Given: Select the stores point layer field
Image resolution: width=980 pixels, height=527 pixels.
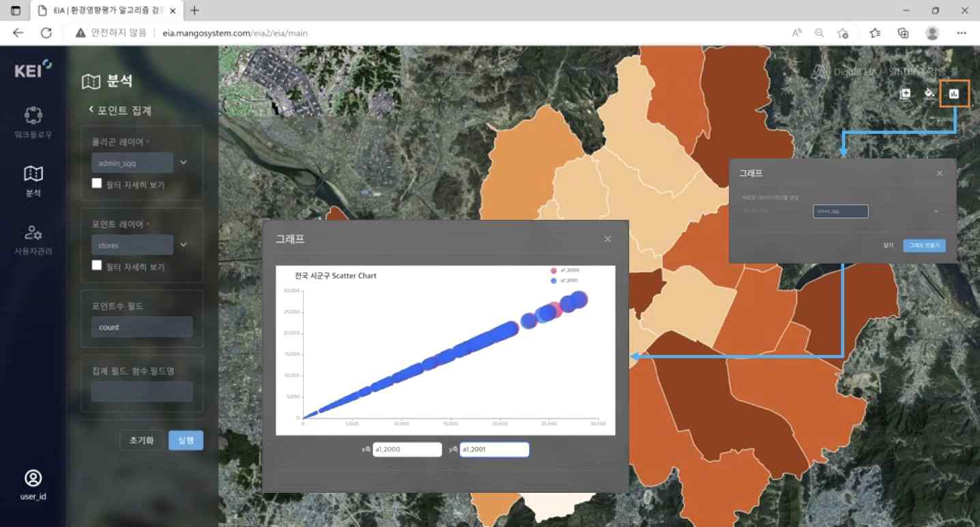Looking at the screenshot, I should [132, 245].
